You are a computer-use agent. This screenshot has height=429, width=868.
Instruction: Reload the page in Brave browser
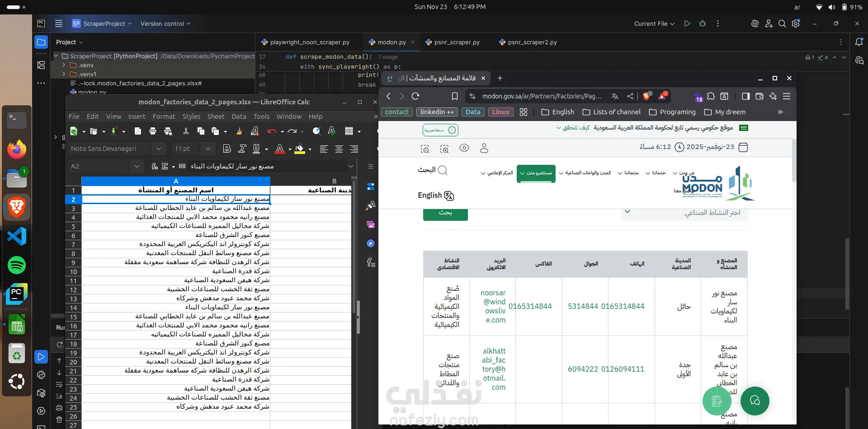tap(415, 96)
